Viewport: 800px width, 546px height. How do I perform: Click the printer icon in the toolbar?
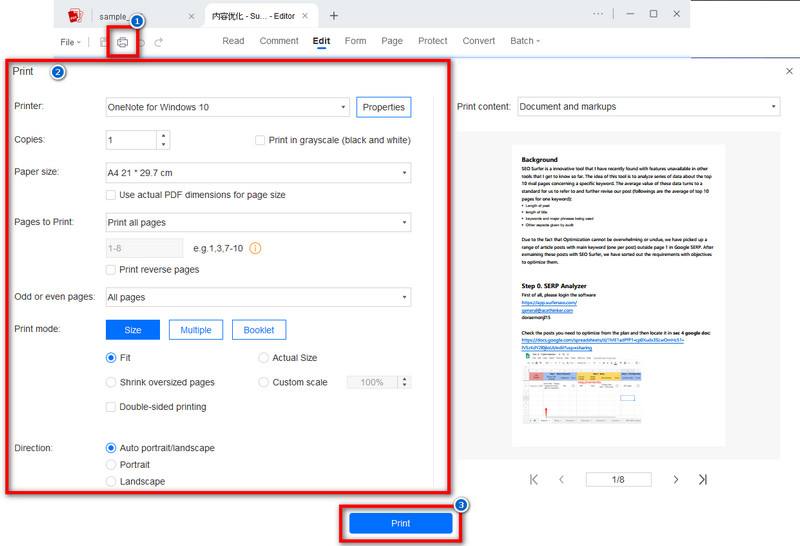point(122,42)
